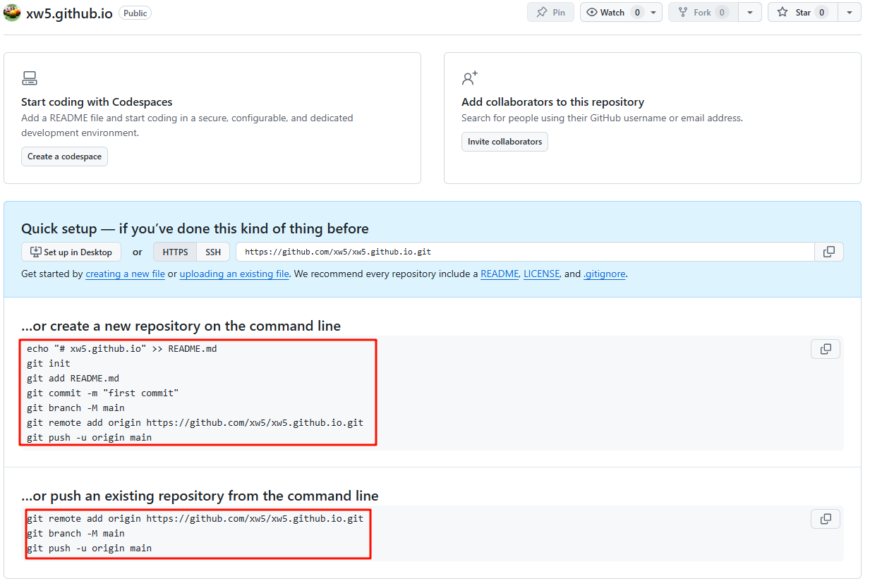Click the 'git commit -m "first commit"' line

click(103, 393)
